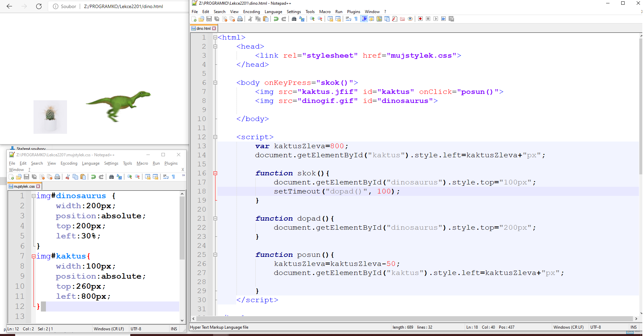Zoom in using dino.html window toolbar
Viewport: 644px width, 336px height.
click(x=312, y=19)
